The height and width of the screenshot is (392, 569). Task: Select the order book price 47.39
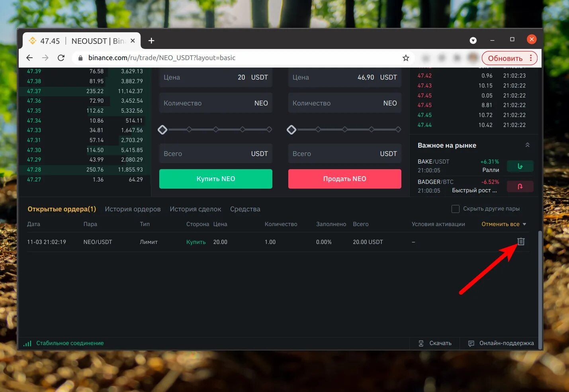click(34, 71)
